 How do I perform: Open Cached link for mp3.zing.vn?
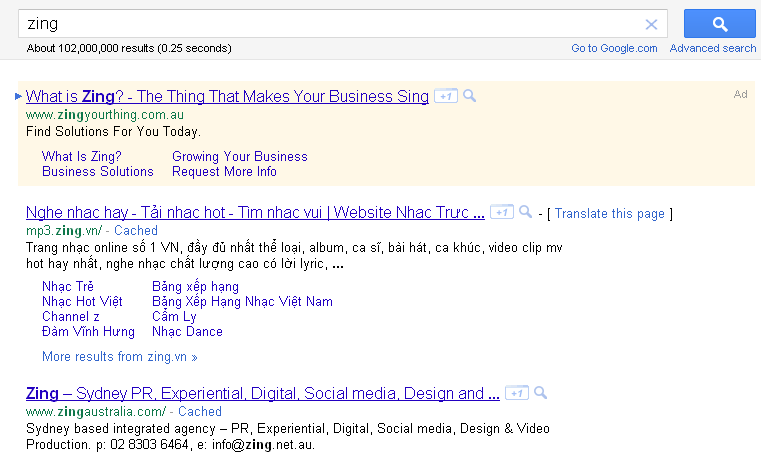(136, 230)
